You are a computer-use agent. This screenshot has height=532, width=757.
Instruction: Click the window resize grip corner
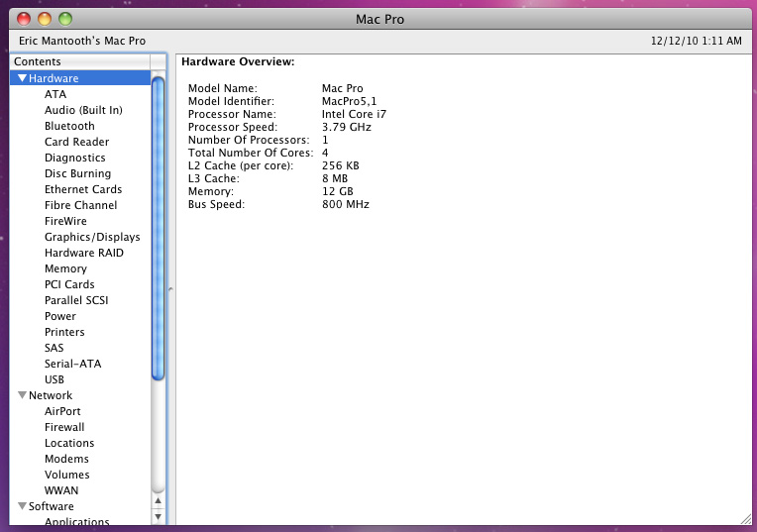point(746,519)
